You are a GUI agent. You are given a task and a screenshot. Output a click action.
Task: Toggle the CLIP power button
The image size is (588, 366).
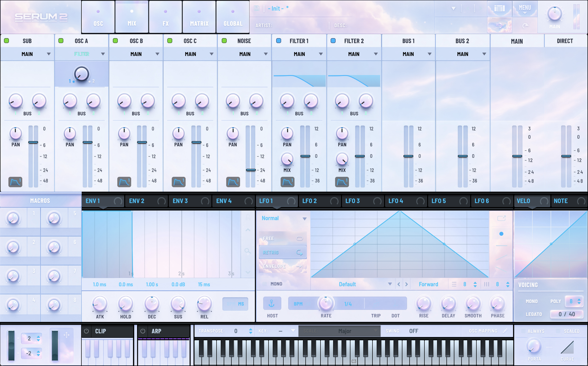86,331
